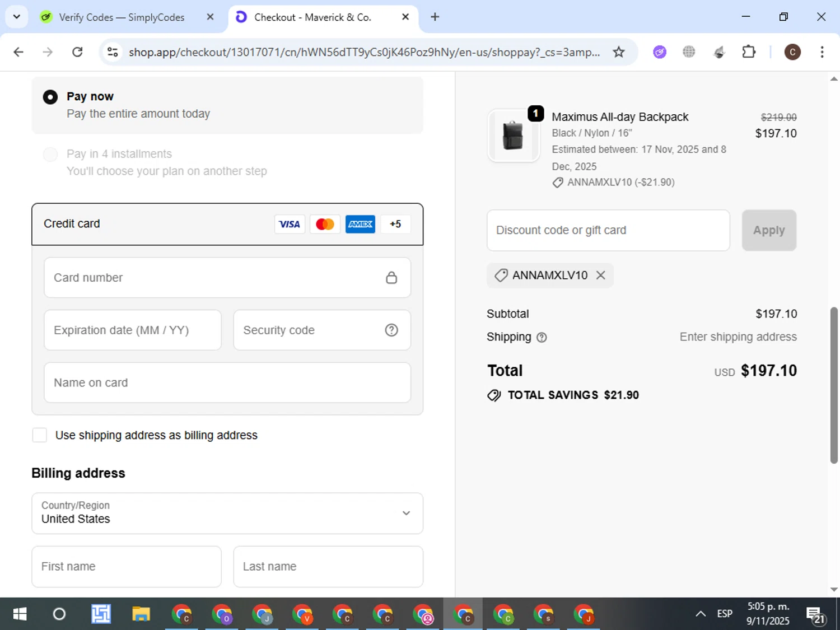Click the Last name field

click(x=328, y=567)
